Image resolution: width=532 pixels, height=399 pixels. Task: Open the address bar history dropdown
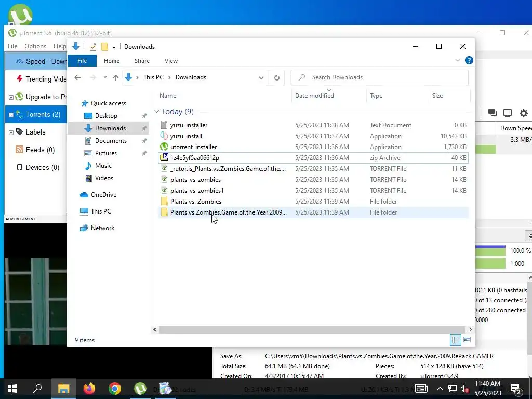(x=261, y=78)
